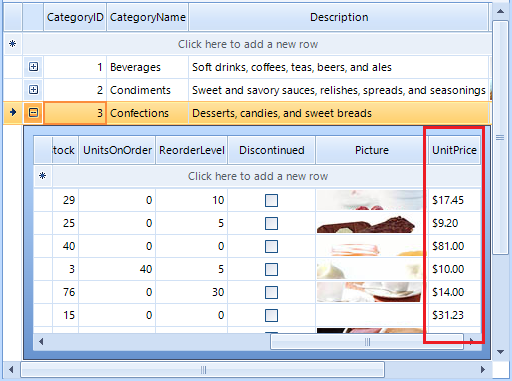Click the new-row asterisk icon in the outer grid
The width and height of the screenshot is (512, 381).
coord(13,44)
